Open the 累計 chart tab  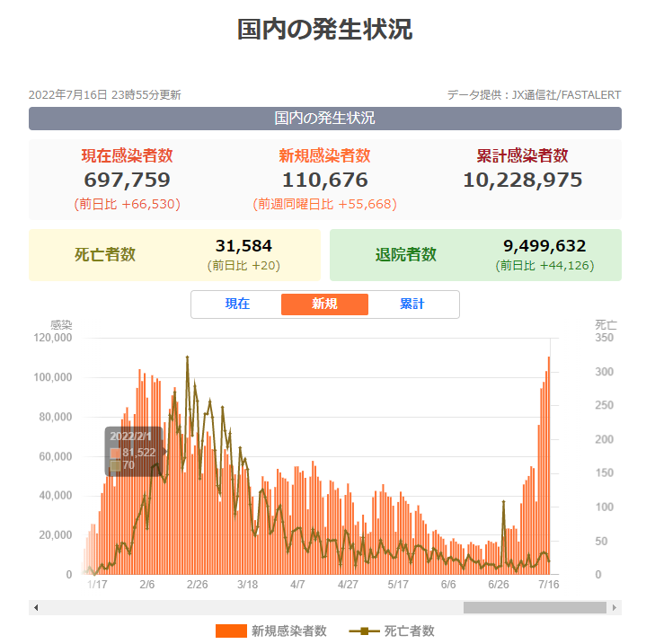point(412,304)
